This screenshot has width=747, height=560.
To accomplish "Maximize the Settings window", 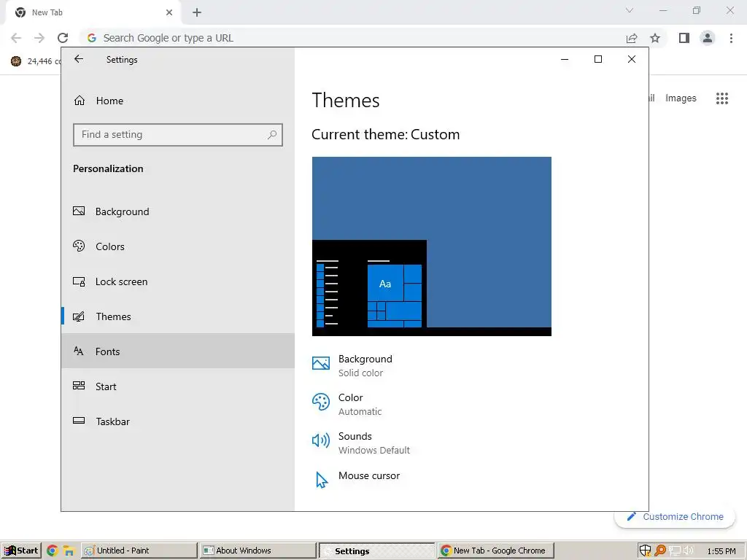I will 598,59.
